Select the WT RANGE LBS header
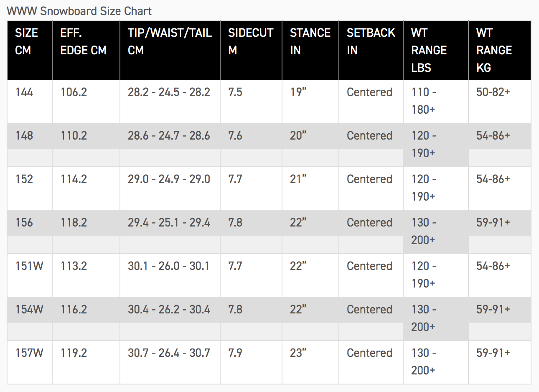The height and width of the screenshot is (392, 539). pyautogui.click(x=429, y=50)
